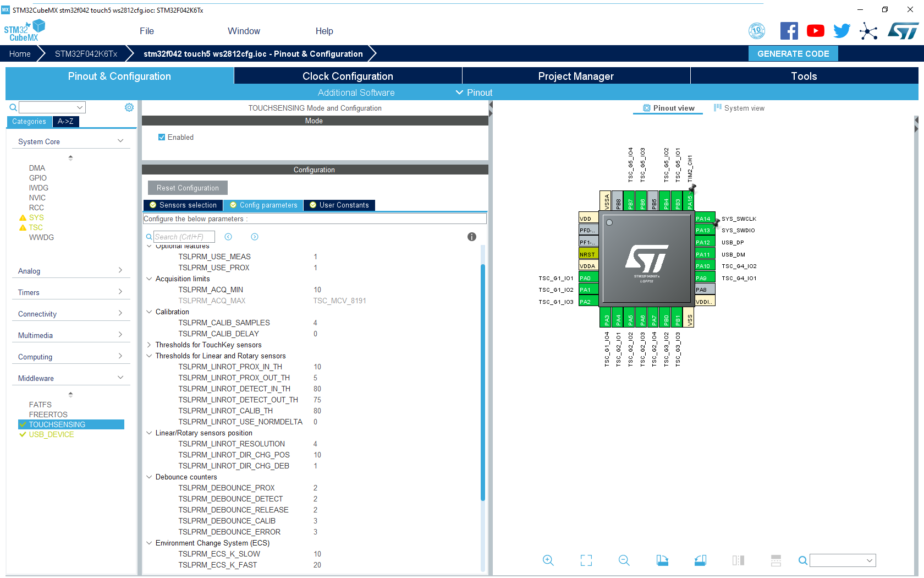The height and width of the screenshot is (578, 924).
Task: Collapse the Middleware category
Action: [120, 378]
